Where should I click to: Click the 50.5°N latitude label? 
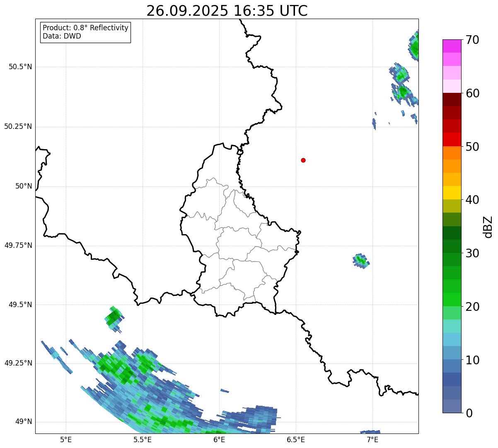click(x=20, y=67)
